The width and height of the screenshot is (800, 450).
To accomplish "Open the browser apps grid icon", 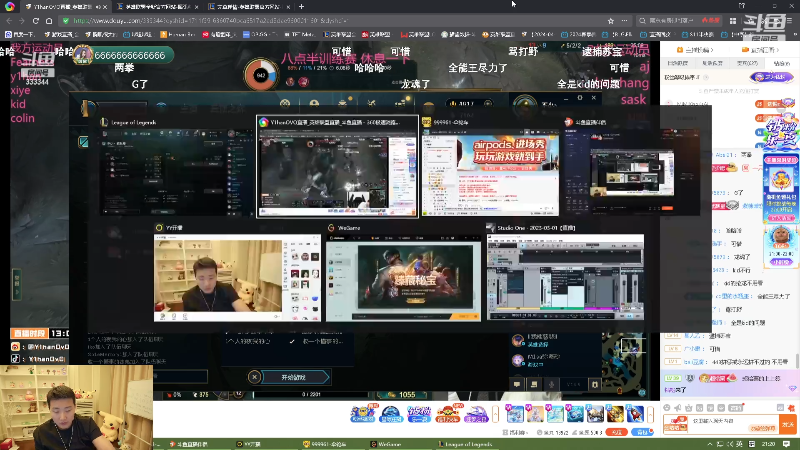I will tap(733, 21).
